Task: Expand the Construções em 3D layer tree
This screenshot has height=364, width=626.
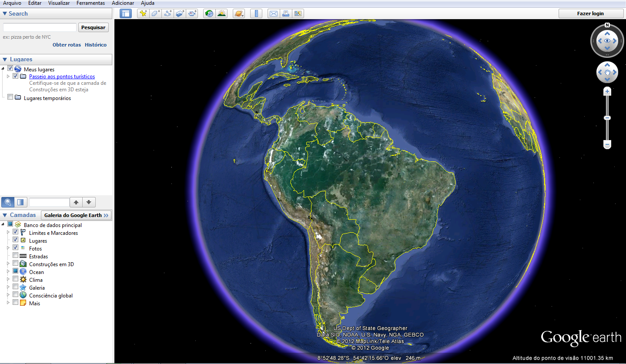Action: (8, 264)
